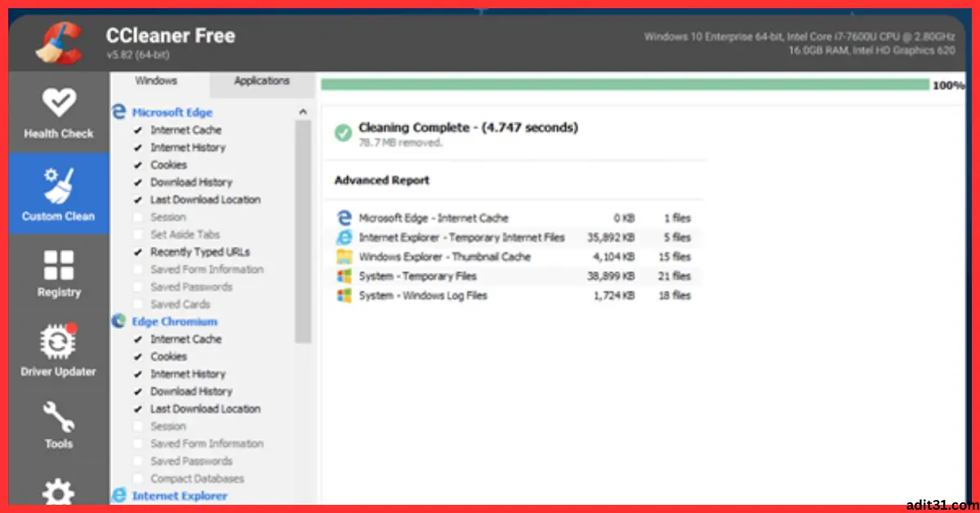
Task: Click 'Cleaning Complete - (4.747 seconds)' text
Action: [x=468, y=127]
